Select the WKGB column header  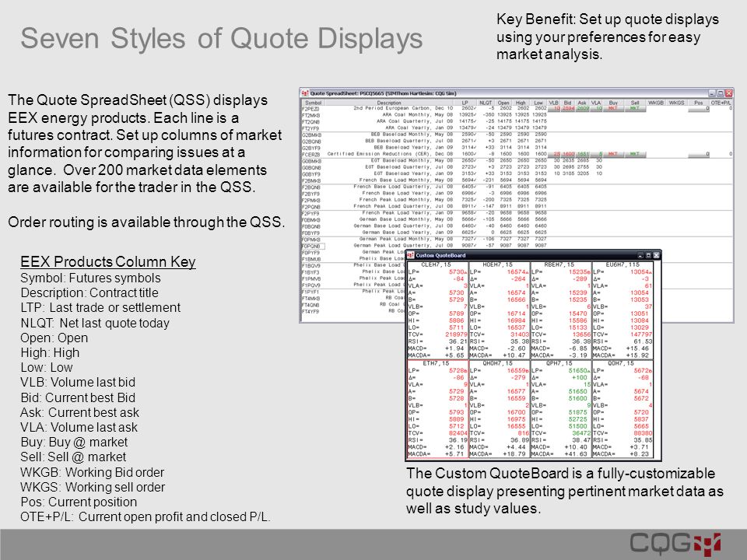(x=656, y=103)
